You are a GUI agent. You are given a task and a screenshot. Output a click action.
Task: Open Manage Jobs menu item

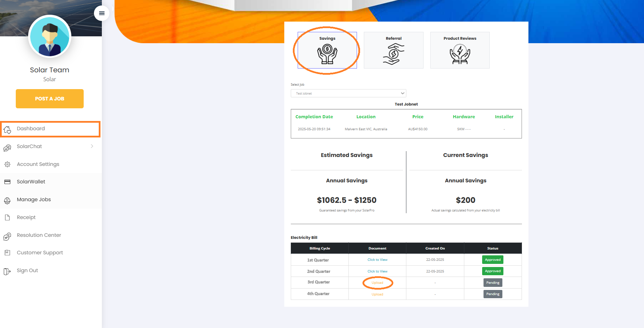pos(34,199)
